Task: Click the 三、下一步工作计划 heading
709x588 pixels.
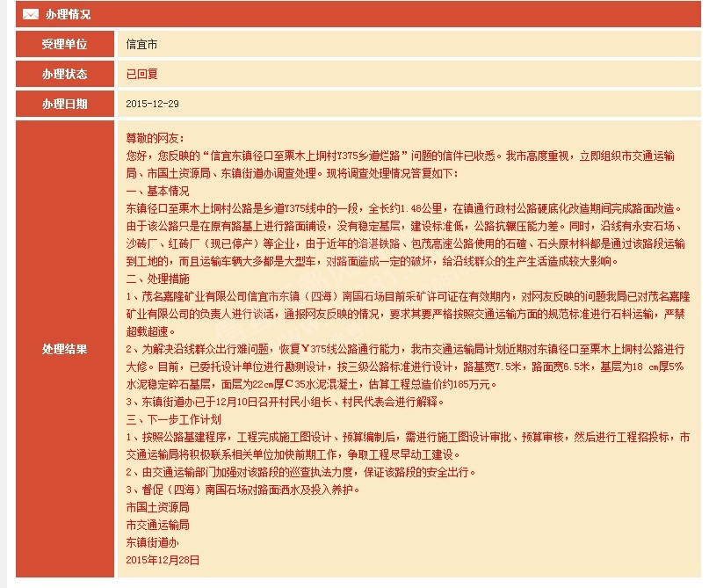Action: click(x=174, y=419)
